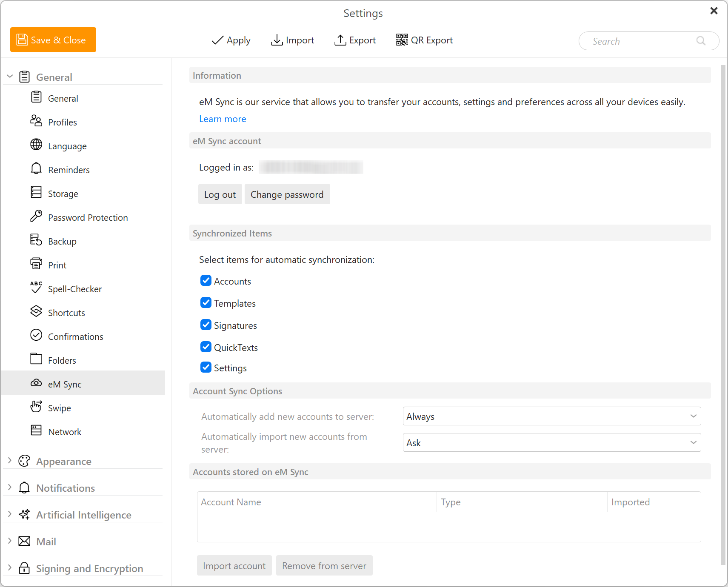This screenshot has width=728, height=587.
Task: Expand the Notifications section chevron
Action: point(10,487)
